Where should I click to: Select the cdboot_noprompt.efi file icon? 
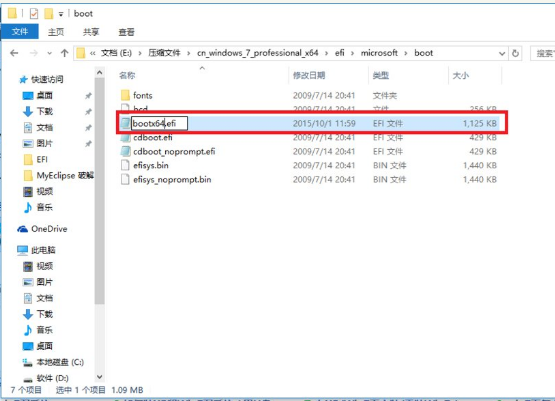tap(125, 151)
